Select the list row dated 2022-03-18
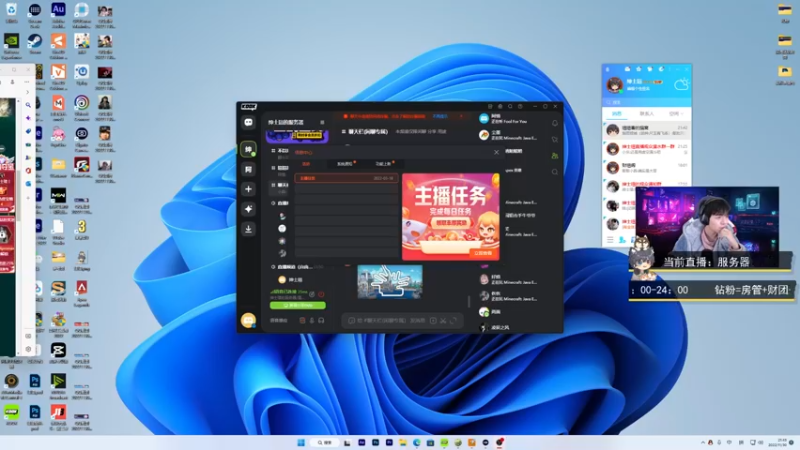Image resolution: width=800 pixels, height=450 pixels. pyautogui.click(x=346, y=178)
